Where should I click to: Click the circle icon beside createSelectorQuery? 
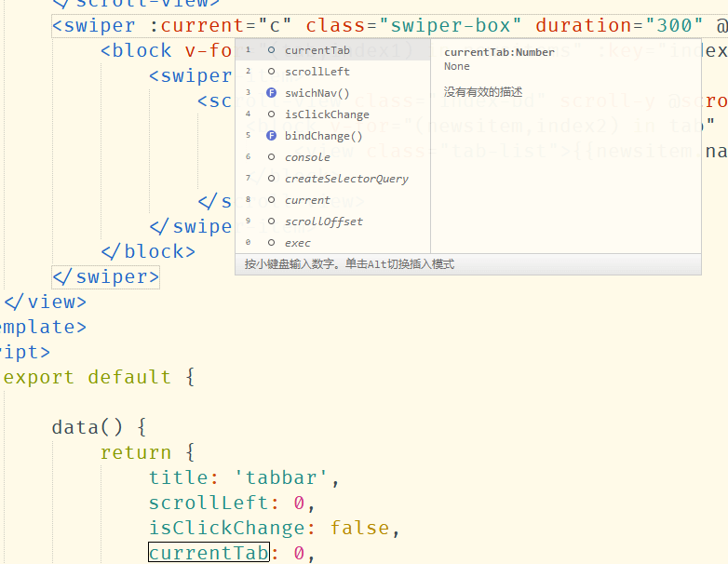[x=271, y=179]
